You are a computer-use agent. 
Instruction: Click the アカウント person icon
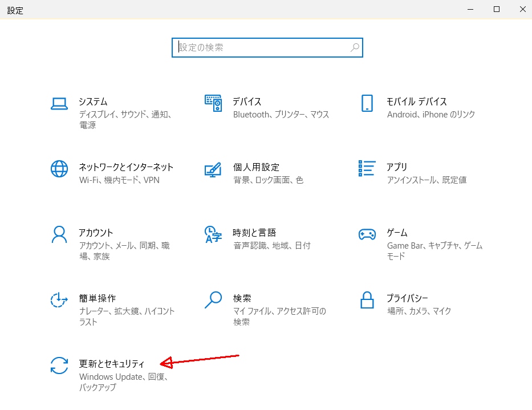pos(59,234)
